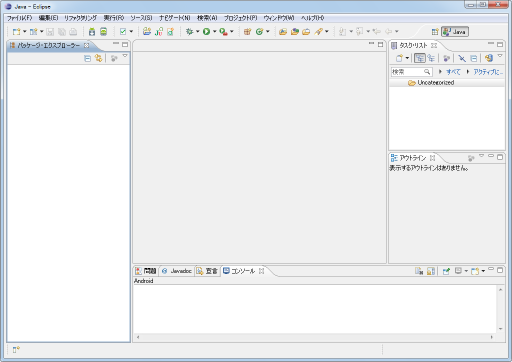Select the Java perspective button

click(x=455, y=32)
